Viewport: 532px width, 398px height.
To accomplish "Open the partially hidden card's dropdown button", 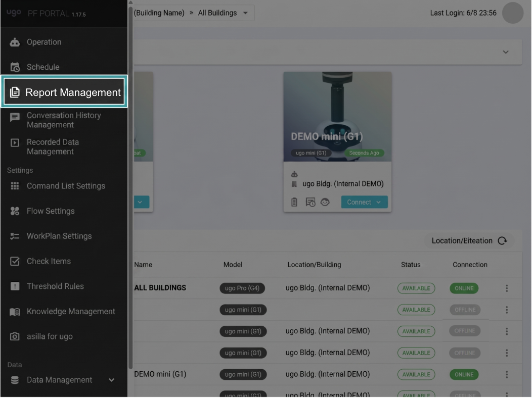I will (x=141, y=202).
